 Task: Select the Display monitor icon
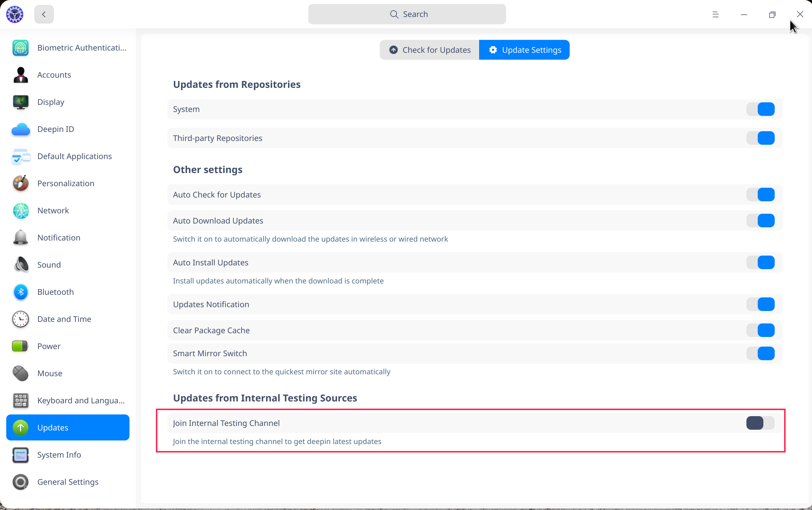point(20,102)
